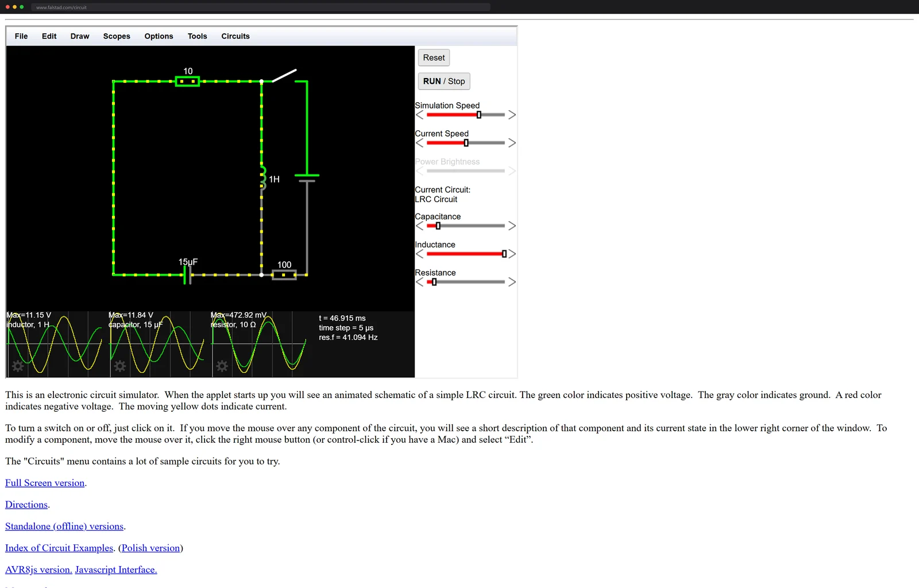Open the Full Screen version link
Viewport: 919px width, 588px height.
coord(45,483)
